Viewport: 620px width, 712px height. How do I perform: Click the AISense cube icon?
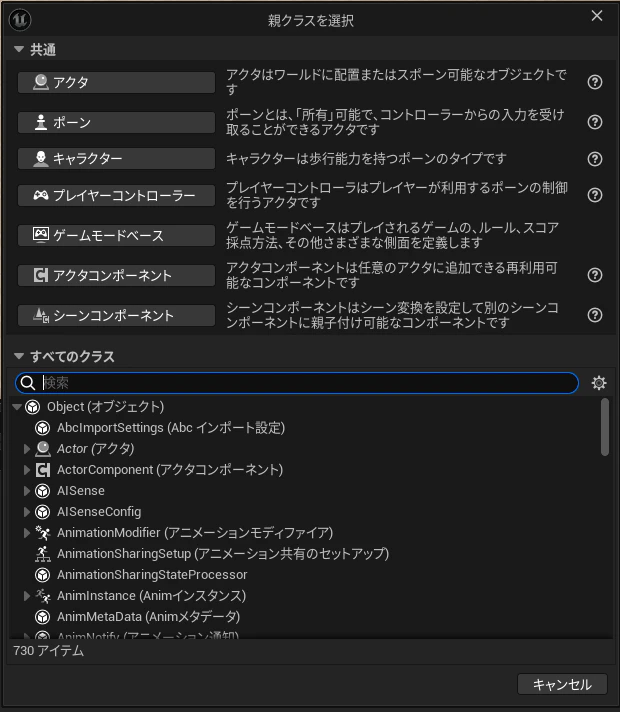[43, 491]
